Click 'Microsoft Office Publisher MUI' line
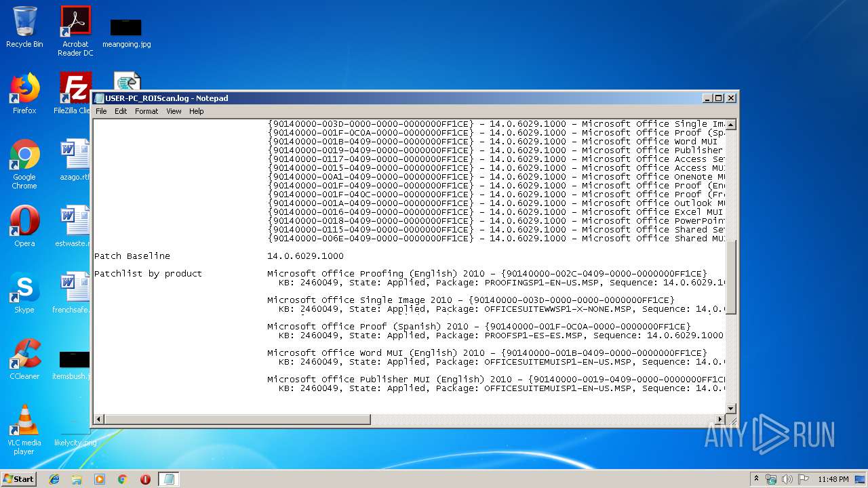 (x=496, y=380)
